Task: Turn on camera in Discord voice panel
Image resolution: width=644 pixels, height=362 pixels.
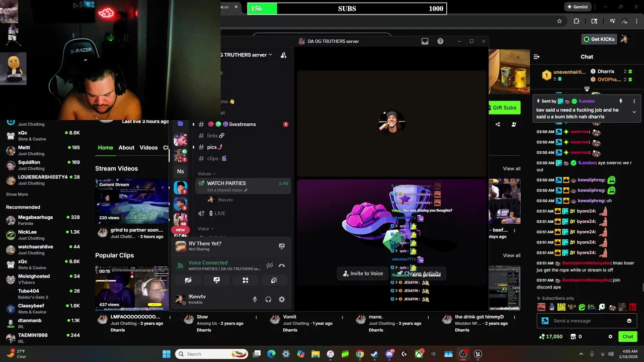Action: 188,280
